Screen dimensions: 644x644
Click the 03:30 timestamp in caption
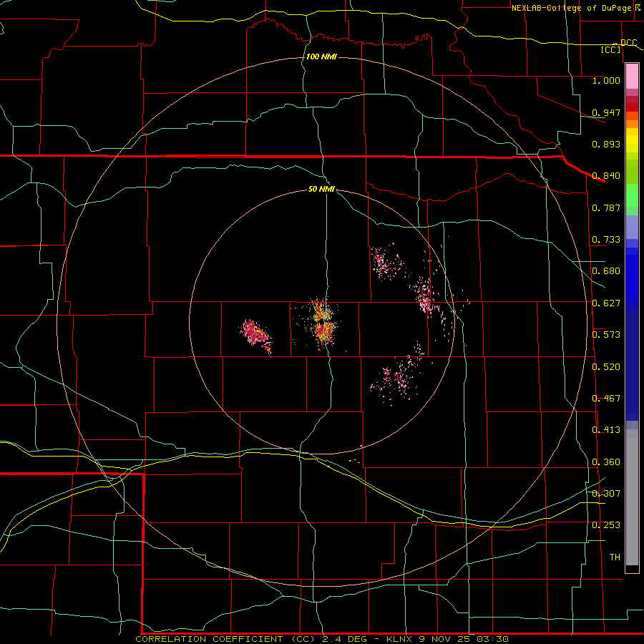[492, 639]
